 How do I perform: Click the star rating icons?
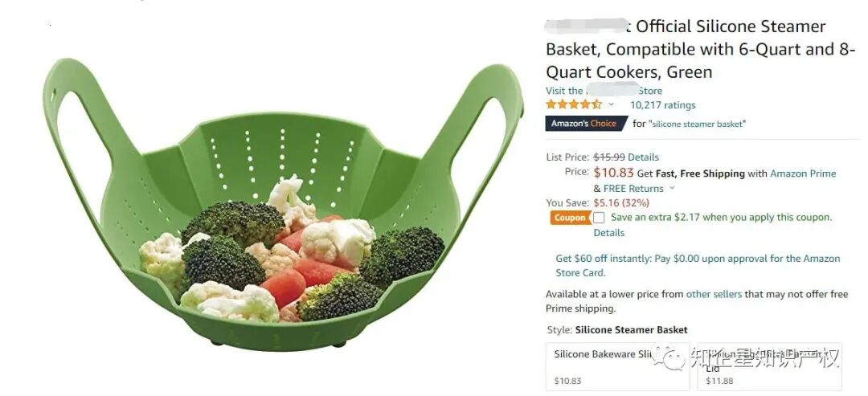[574, 104]
